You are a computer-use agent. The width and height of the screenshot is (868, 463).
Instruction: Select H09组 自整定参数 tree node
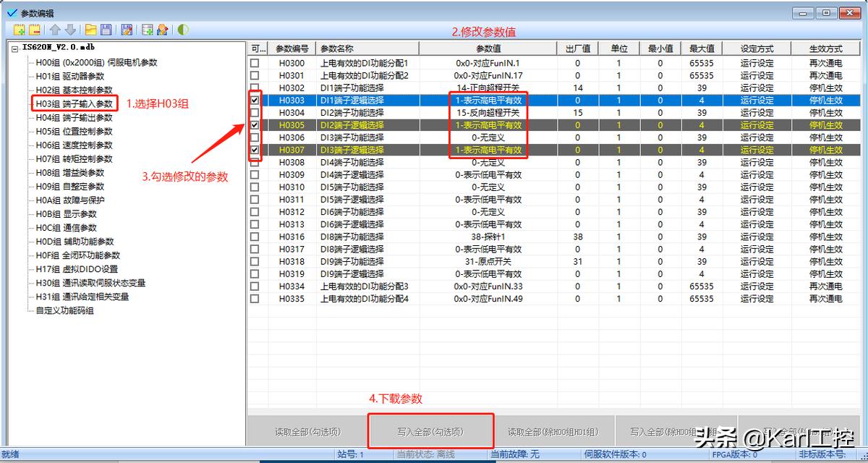[x=70, y=186]
